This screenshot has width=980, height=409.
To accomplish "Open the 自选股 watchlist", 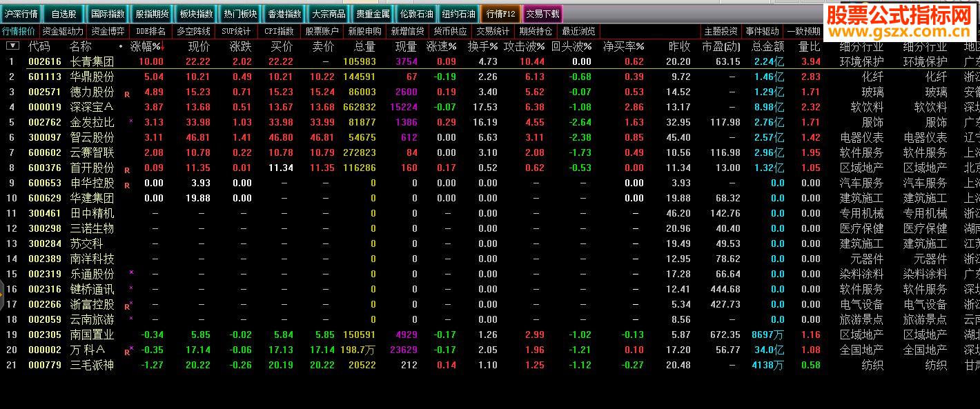I will pyautogui.click(x=64, y=14).
